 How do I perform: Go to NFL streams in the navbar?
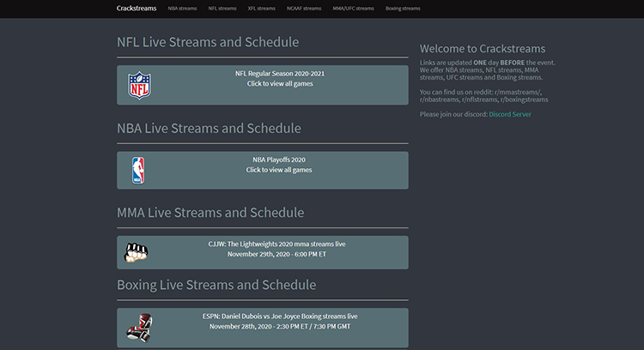pyautogui.click(x=222, y=9)
